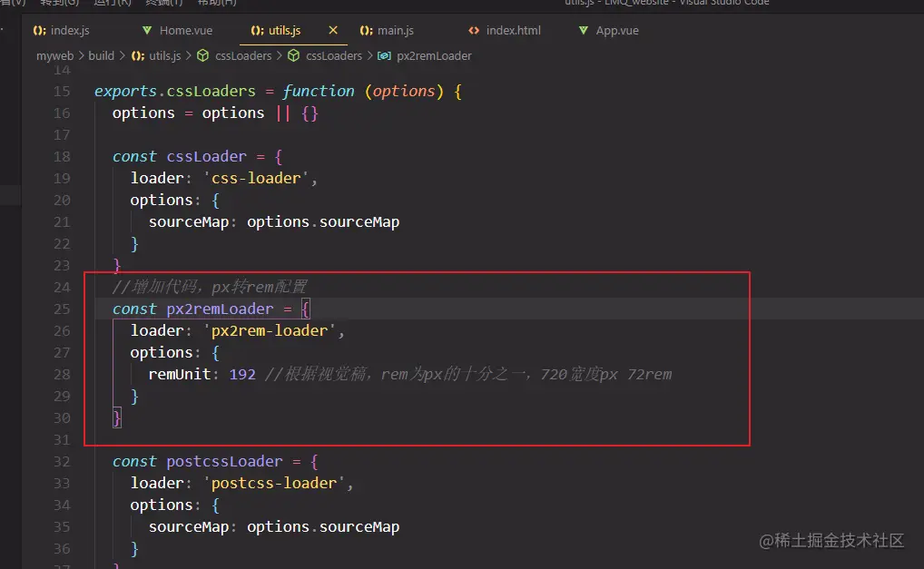Click the 'options' parameter on line 15
This screenshot has height=569, width=924.
(404, 92)
